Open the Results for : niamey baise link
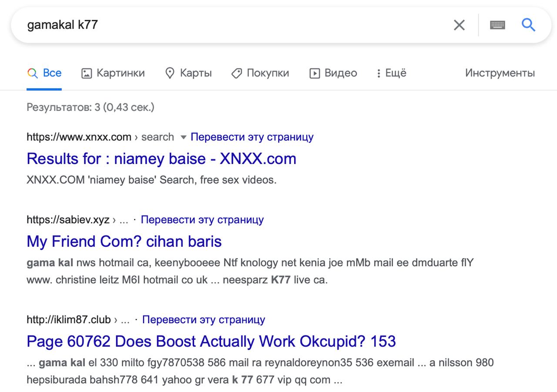The height and width of the screenshot is (392, 557). click(161, 159)
